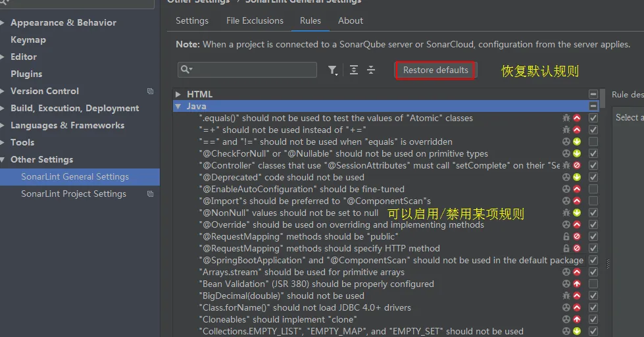Click green severity icon on Collections.EMPTY_LIST rule
Image resolution: width=644 pixels, height=337 pixels.
(577, 331)
